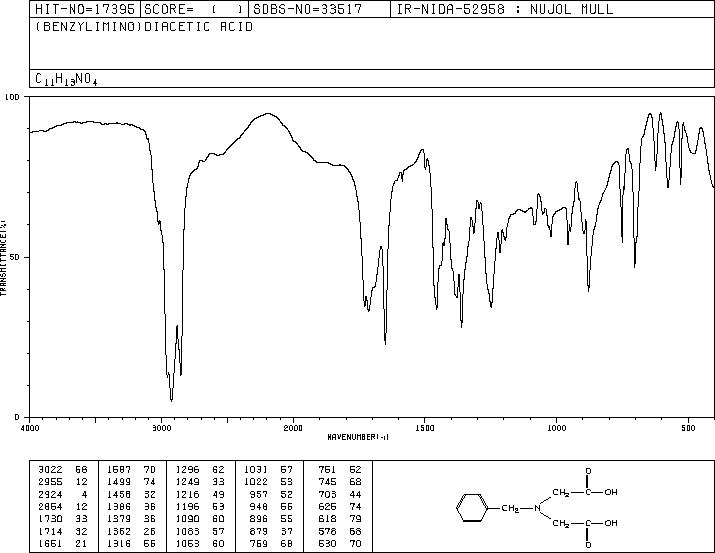Select the 1090 peak table row
The image size is (715, 553).
tap(200, 519)
